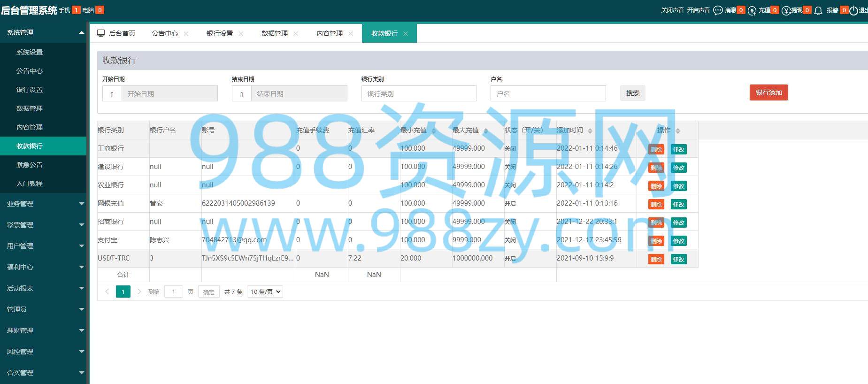This screenshot has width=868, height=384.
Task: Open the 10 条/页 page size dropdown
Action: 265,292
